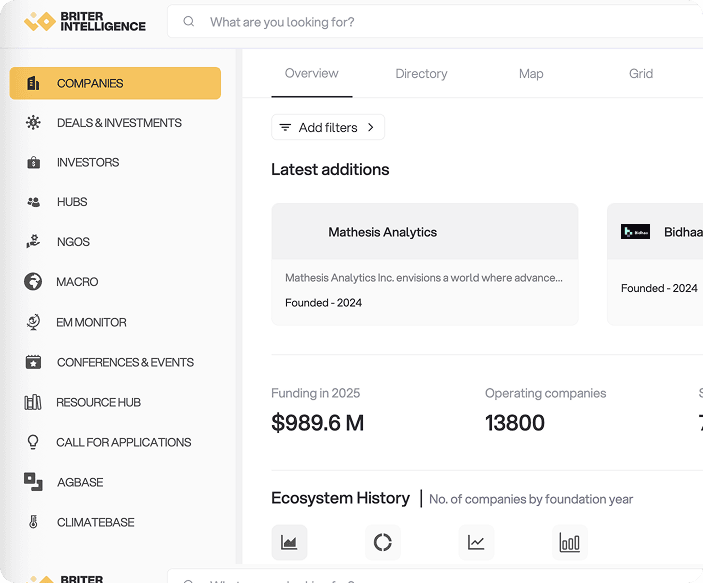Click the 'What are you looking for?' search field
Viewport: 703px width, 583px height.
[x=440, y=22]
